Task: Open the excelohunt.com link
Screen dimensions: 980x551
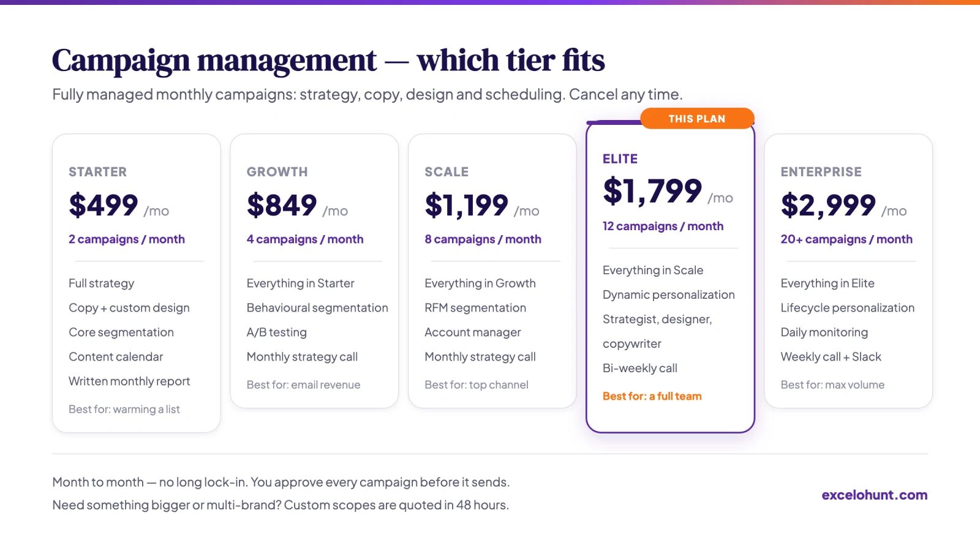Action: (x=874, y=495)
